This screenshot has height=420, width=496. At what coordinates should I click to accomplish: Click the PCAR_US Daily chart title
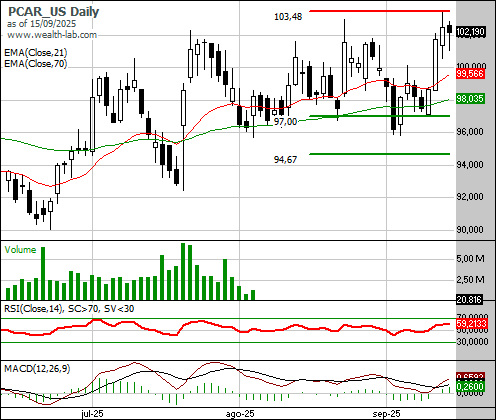(x=53, y=12)
